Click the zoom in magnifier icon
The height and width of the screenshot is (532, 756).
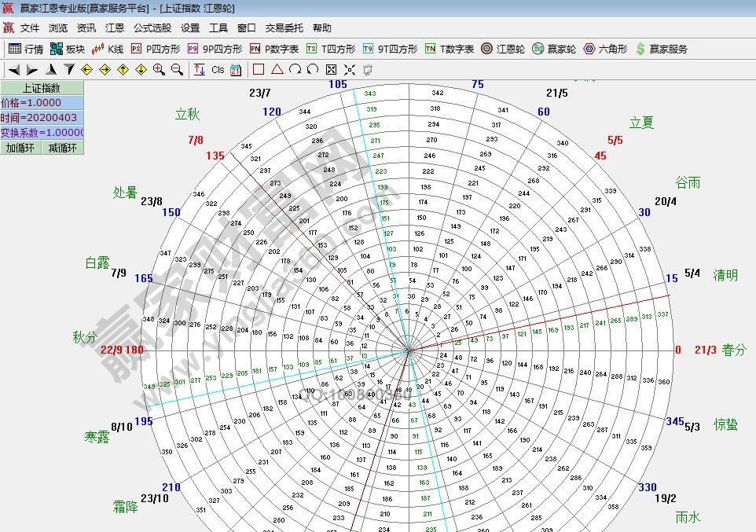pyautogui.click(x=160, y=70)
